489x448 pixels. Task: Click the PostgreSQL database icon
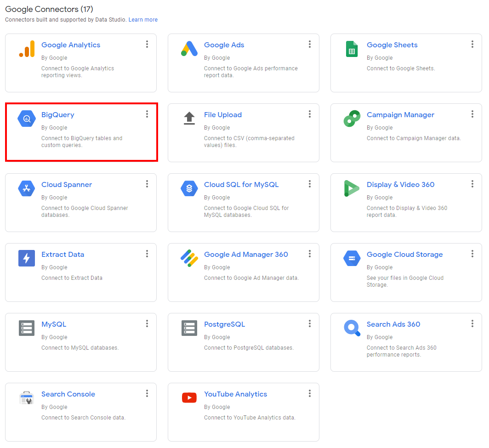click(x=189, y=328)
